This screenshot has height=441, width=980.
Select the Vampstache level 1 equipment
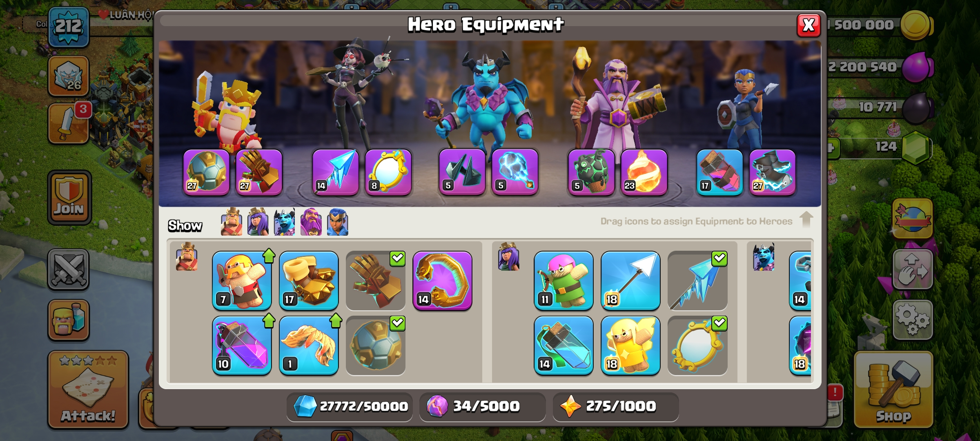click(x=309, y=345)
